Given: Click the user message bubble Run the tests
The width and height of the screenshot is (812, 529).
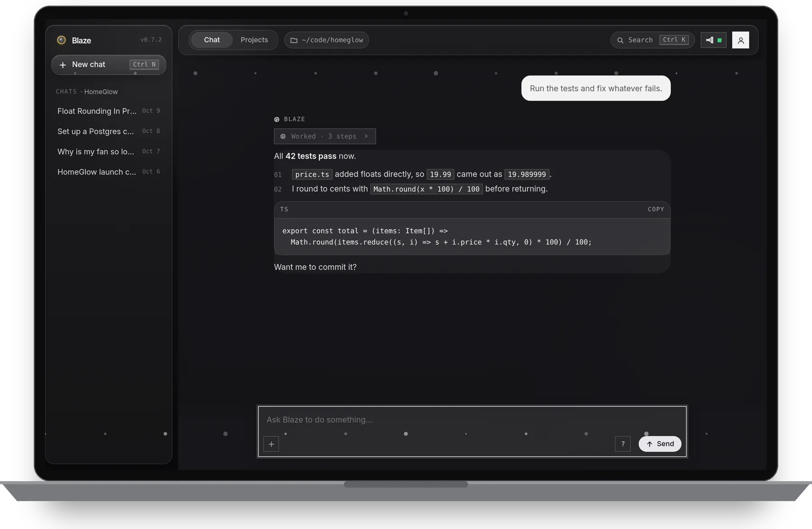Looking at the screenshot, I should 596,88.
